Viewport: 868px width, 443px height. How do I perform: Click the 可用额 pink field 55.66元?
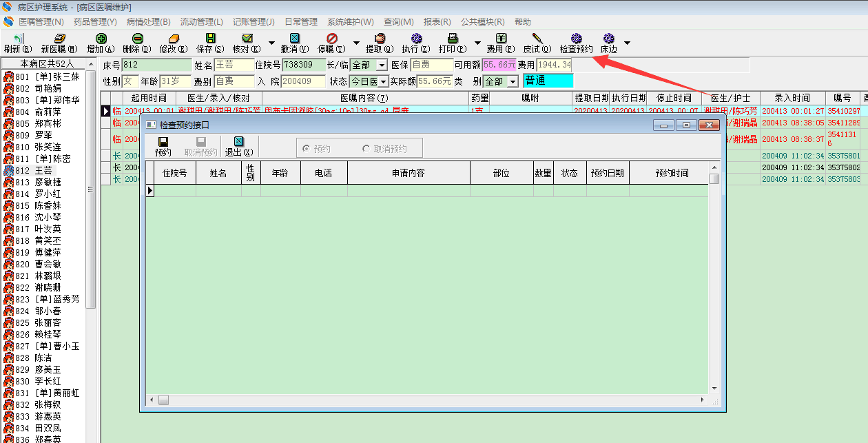click(499, 65)
